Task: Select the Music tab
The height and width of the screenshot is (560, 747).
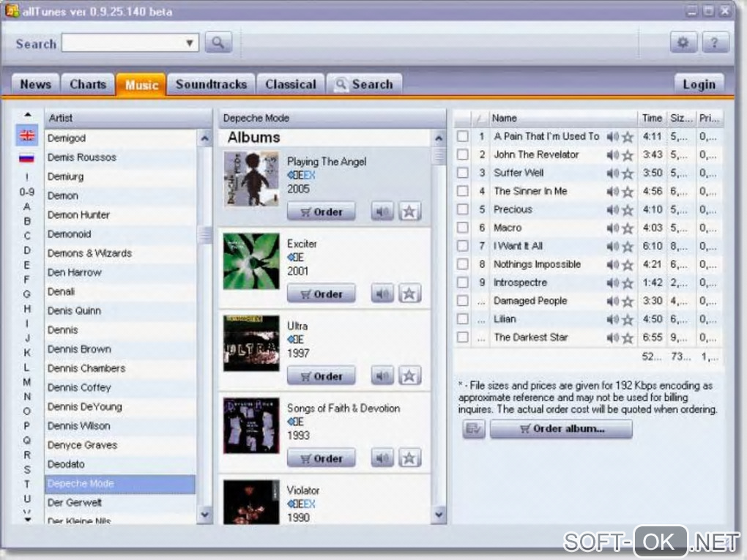Action: (141, 84)
